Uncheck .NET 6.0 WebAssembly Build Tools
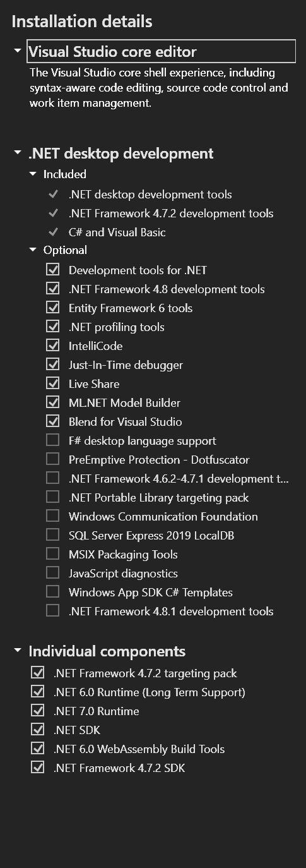The image size is (306, 868). pyautogui.click(x=38, y=749)
